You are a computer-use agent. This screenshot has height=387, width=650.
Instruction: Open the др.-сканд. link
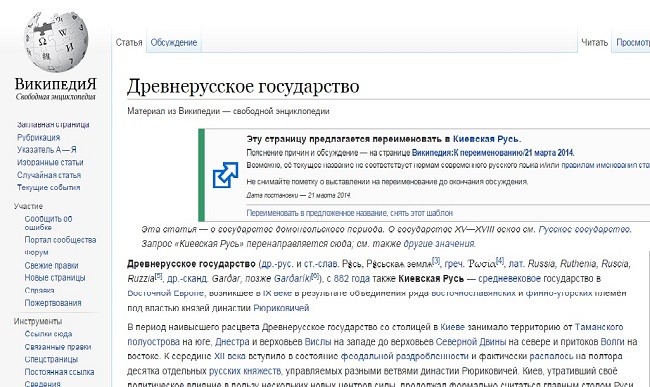click(x=187, y=279)
